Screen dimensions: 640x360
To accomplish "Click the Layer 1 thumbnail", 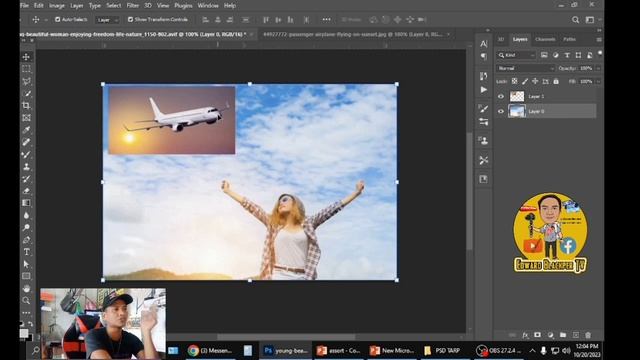I will (517, 96).
